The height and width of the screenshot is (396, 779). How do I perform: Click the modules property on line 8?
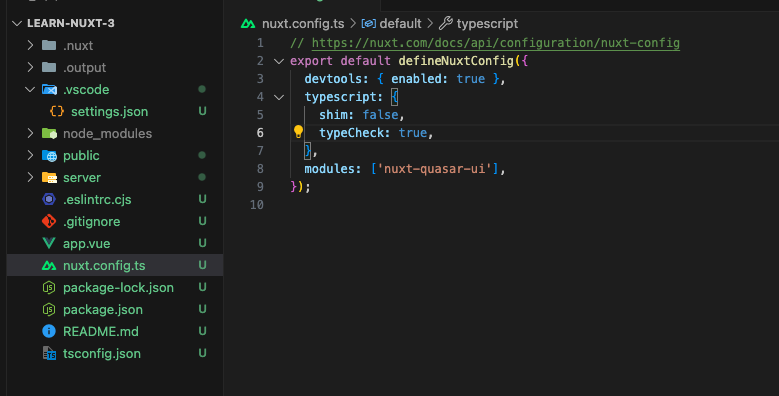[329, 169]
